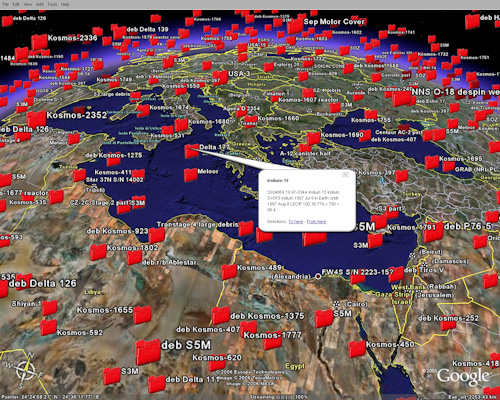Click the Cairo capital city marker
The image size is (500, 400).
[337, 304]
